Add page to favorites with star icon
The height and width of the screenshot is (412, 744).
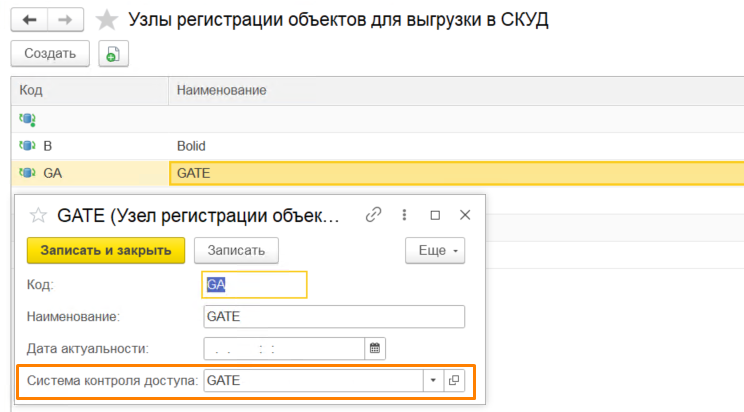(x=105, y=20)
